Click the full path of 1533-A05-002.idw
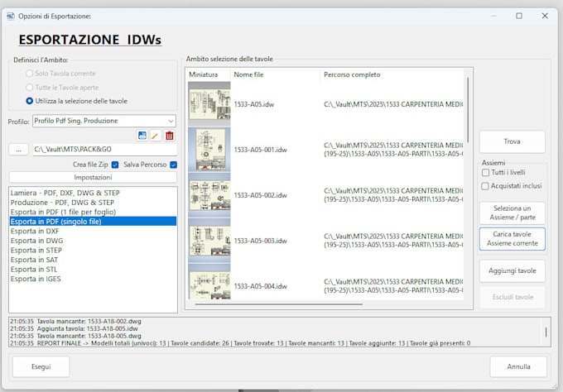563x392 pixels. [393, 195]
